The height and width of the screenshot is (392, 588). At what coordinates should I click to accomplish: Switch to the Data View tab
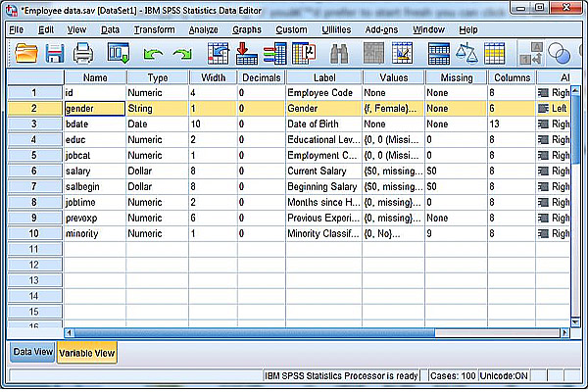(x=32, y=352)
